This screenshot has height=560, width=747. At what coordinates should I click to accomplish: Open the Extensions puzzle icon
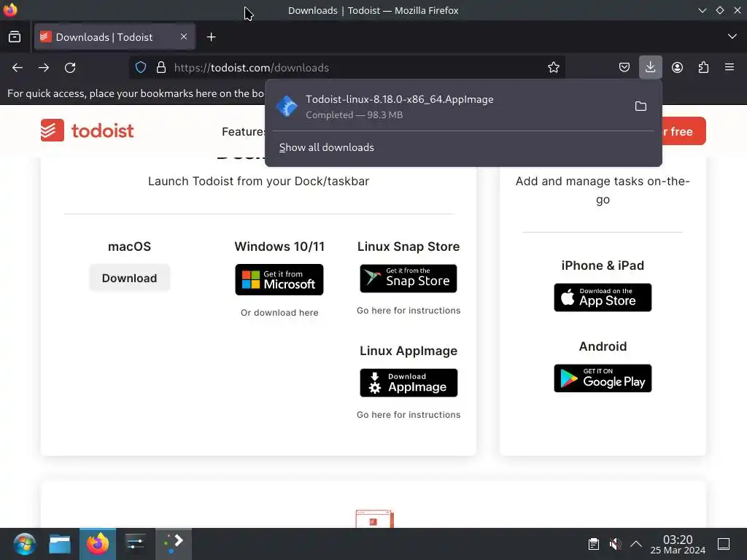coord(703,68)
